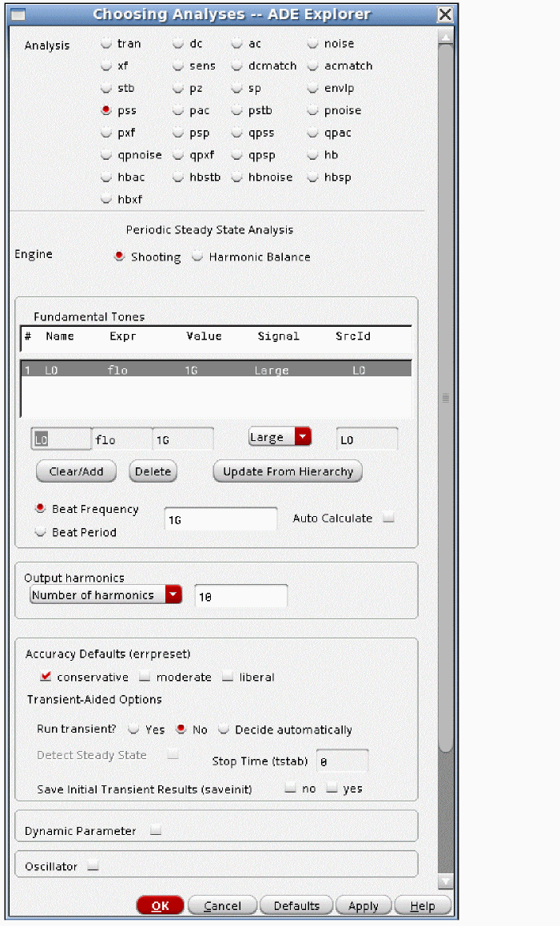Click the SrcId field showing LO

click(x=367, y=439)
